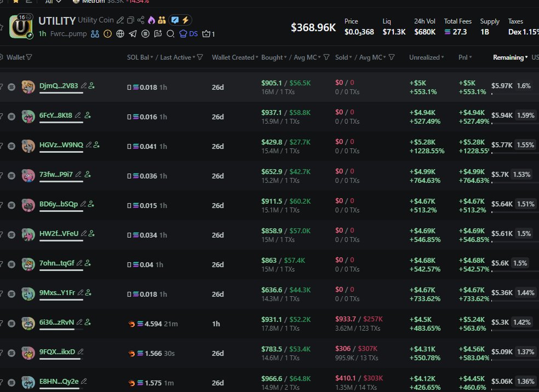Image resolution: width=539 pixels, height=392 pixels.
Task: Click the DS chef-hat badge in header
Action: tap(189, 34)
